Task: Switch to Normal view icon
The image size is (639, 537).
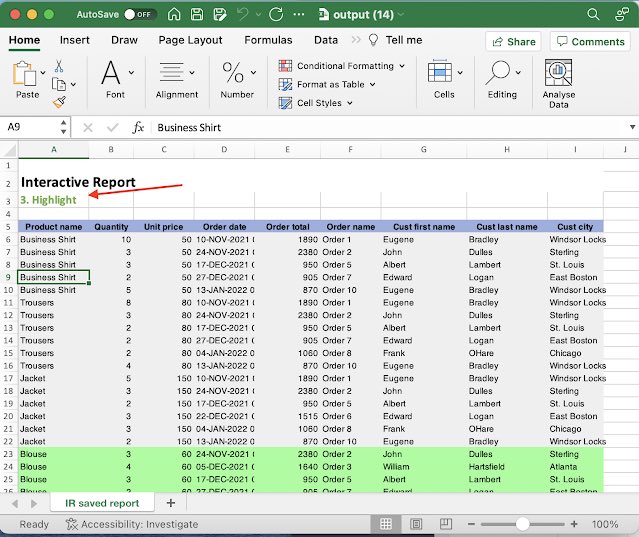Action: [386, 524]
